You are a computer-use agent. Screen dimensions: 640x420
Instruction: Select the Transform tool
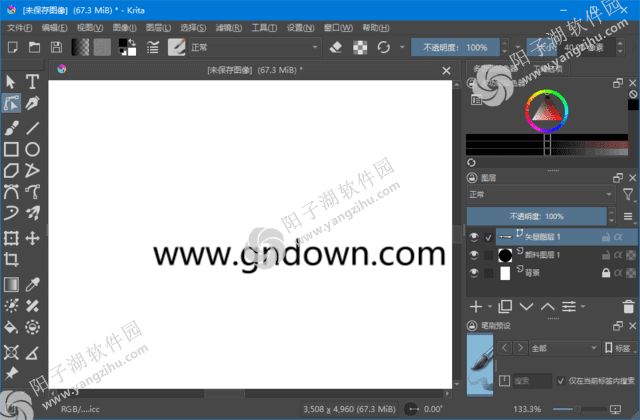point(11,238)
